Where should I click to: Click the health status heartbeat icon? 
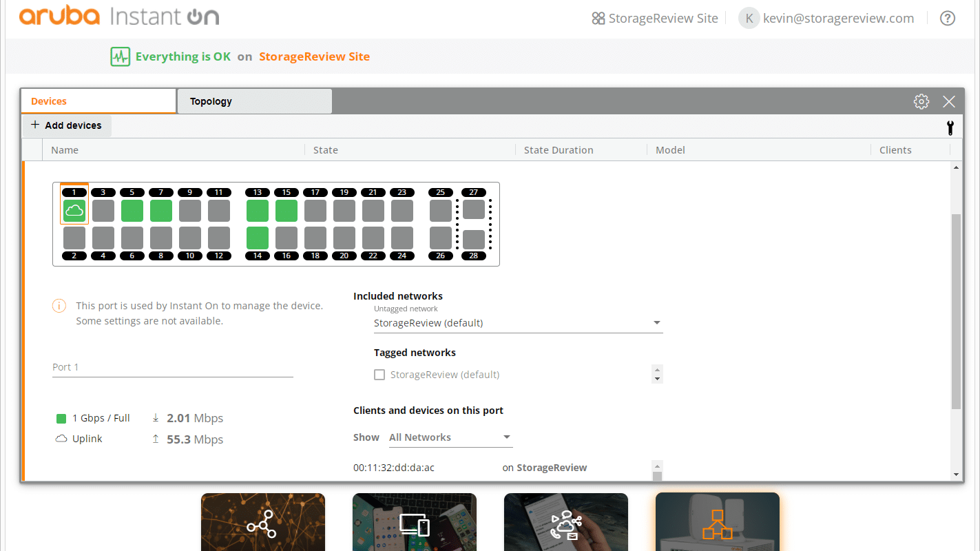121,56
